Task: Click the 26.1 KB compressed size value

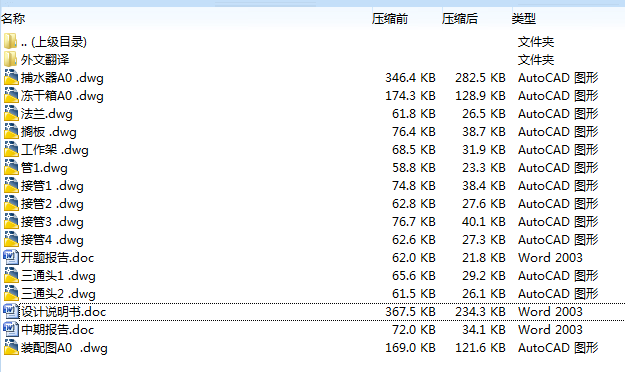Action: coord(484,293)
